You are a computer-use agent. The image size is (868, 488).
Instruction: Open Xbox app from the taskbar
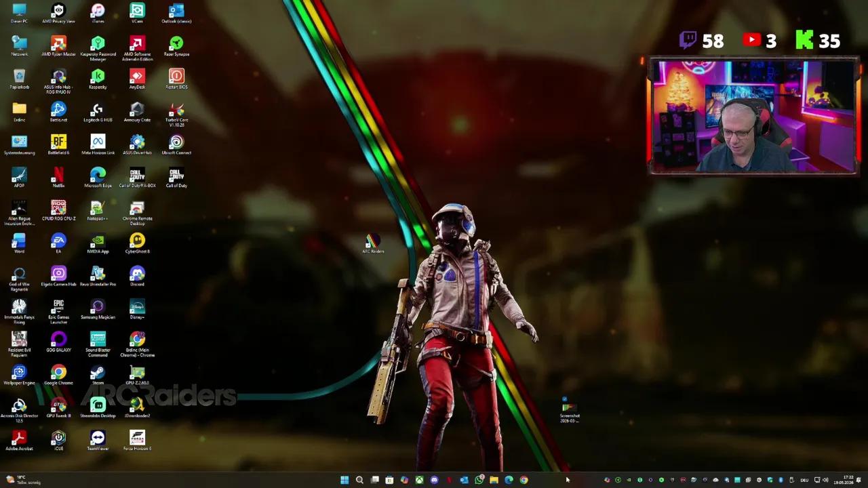click(x=419, y=480)
